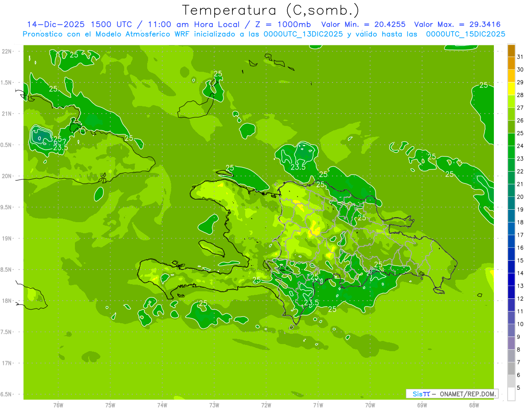Click the 15 label on the color scale

pos(520,260)
